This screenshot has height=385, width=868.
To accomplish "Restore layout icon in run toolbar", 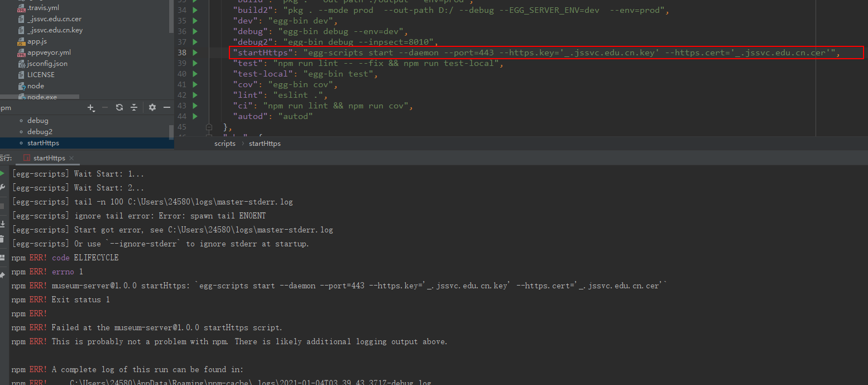I will [x=3, y=258].
